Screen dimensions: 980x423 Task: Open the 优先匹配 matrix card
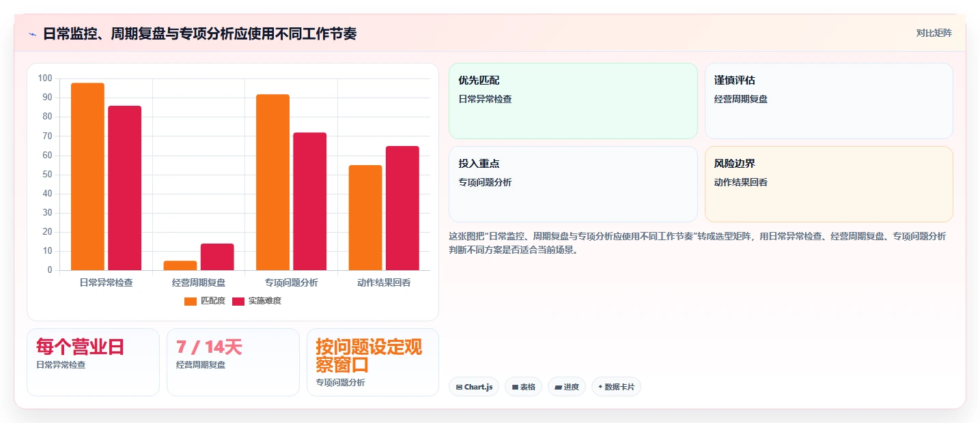click(573, 101)
